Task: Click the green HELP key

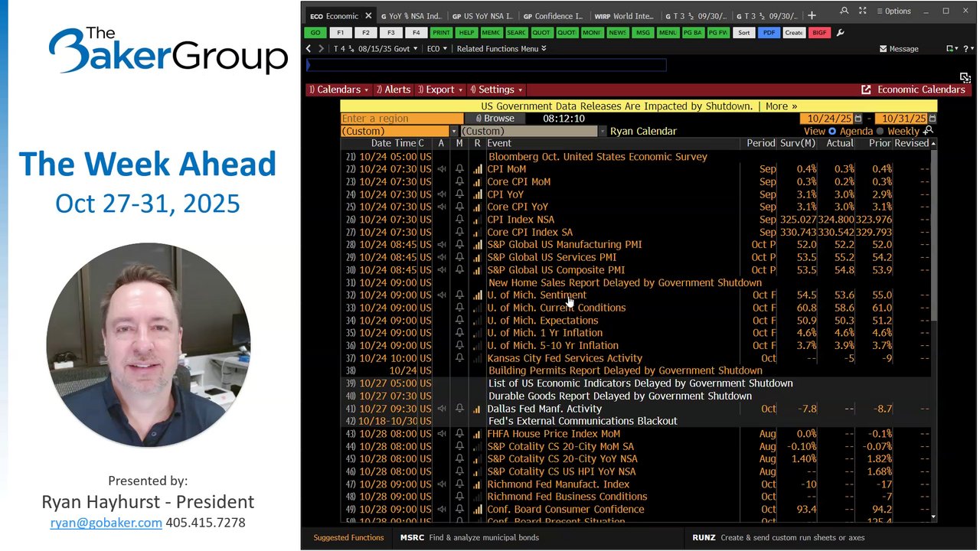Action: pos(466,33)
